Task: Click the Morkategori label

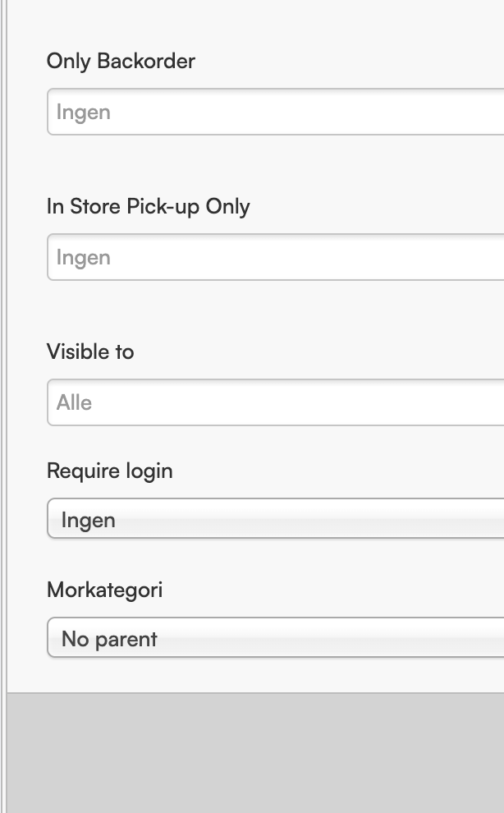Action: (104, 590)
